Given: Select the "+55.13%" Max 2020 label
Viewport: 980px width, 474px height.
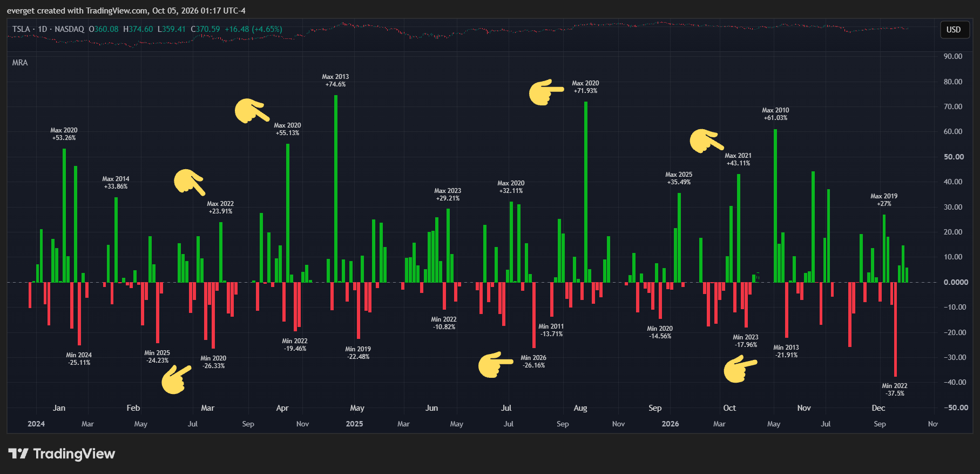Looking at the screenshot, I should [287, 129].
